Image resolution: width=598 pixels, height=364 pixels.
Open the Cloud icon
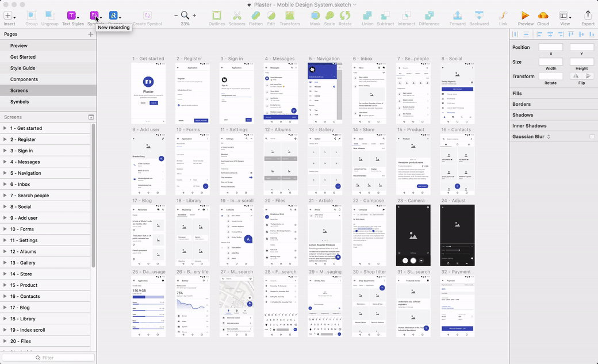point(543,16)
